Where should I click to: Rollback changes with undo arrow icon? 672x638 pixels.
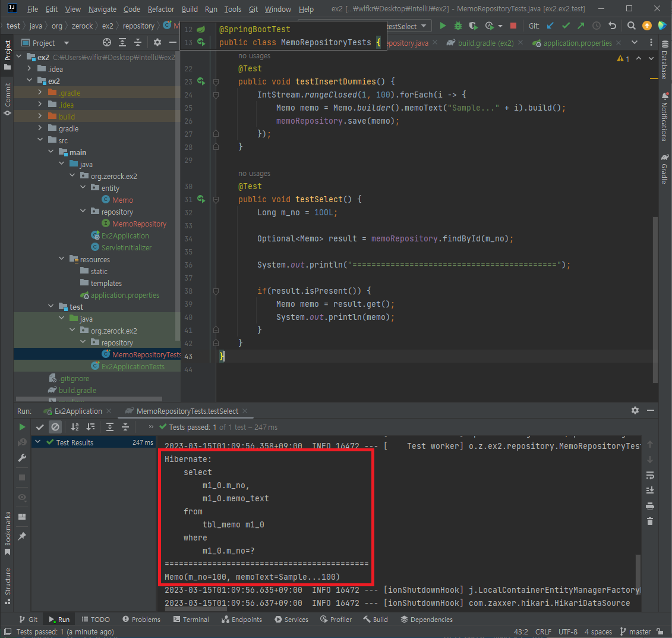point(613,26)
